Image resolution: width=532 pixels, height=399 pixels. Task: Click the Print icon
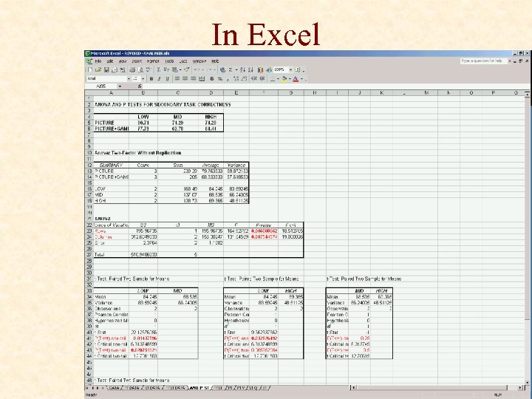coord(132,69)
